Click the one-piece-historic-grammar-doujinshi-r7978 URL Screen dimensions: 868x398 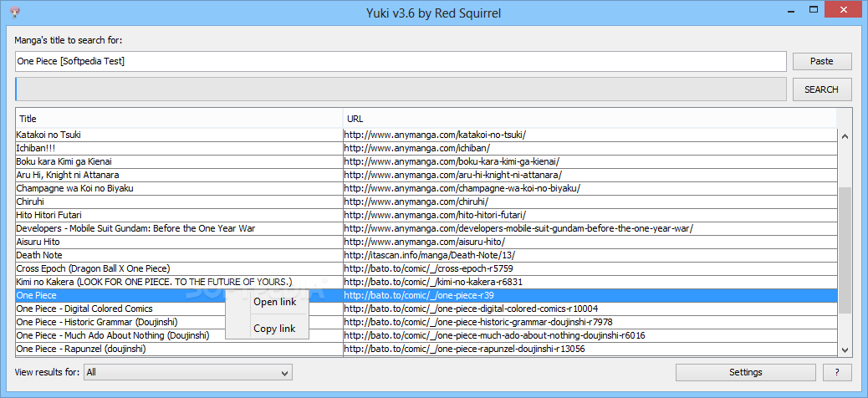click(x=477, y=322)
